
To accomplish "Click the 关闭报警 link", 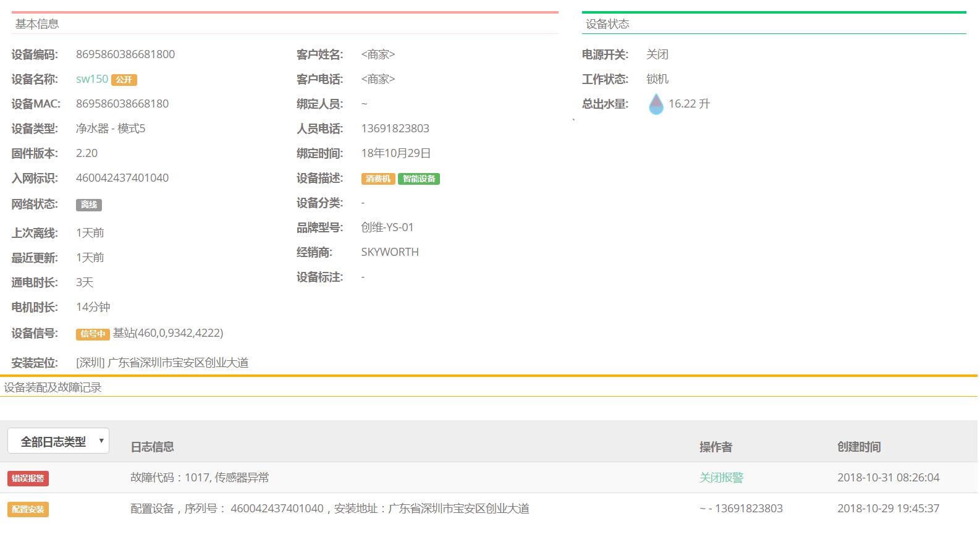I will (721, 478).
